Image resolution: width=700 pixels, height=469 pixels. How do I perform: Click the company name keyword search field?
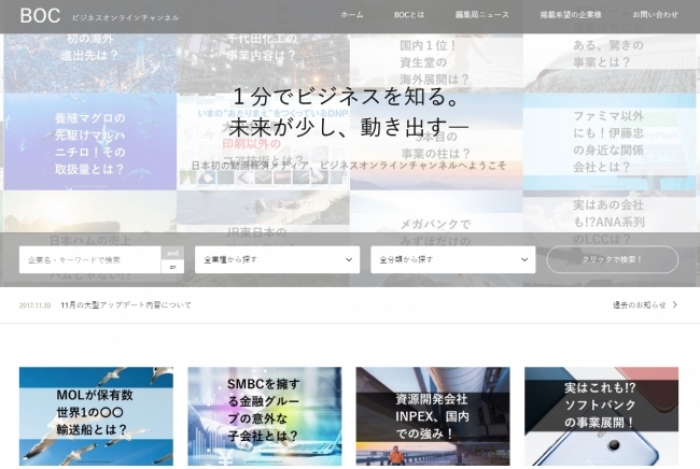coord(90,260)
